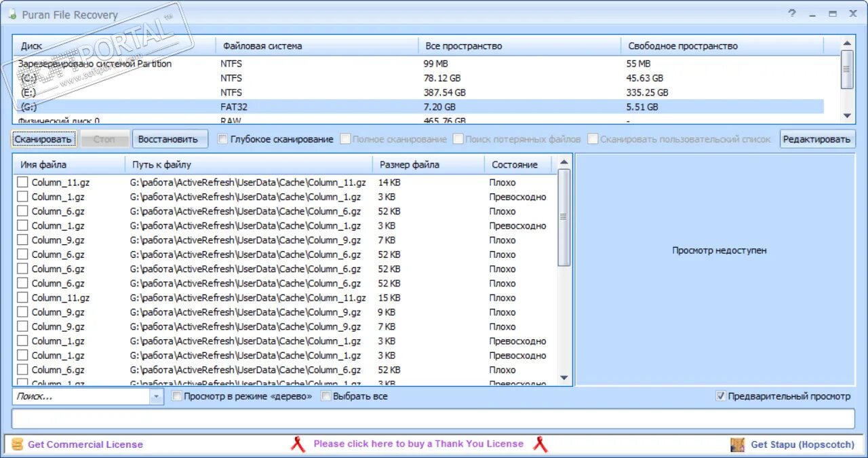Open Get Commercial License link
The width and height of the screenshot is (868, 458).
[85, 444]
